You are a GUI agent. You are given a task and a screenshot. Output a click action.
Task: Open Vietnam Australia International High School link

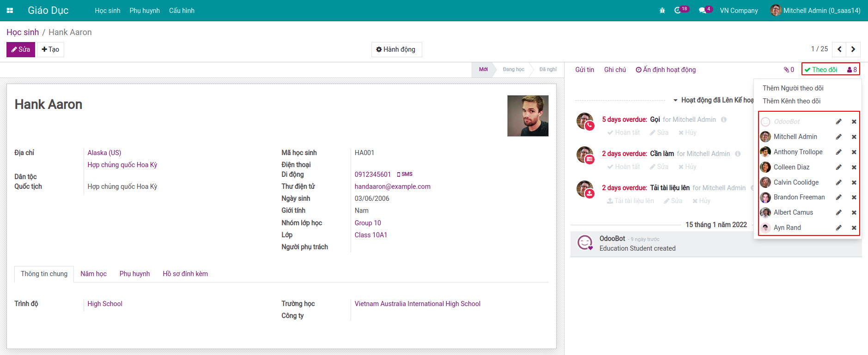pos(417,304)
